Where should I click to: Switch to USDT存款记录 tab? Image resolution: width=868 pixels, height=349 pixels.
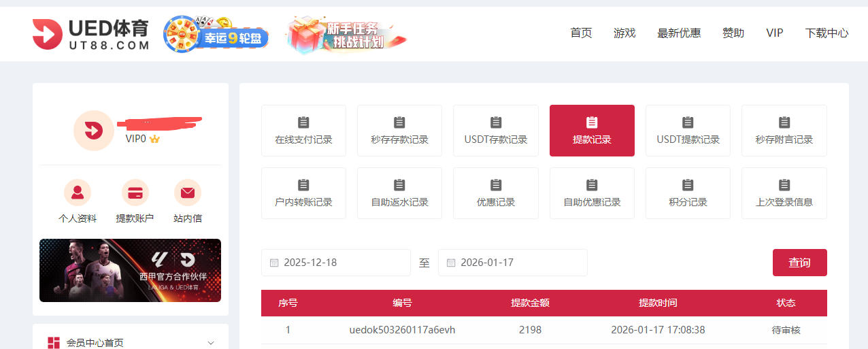click(x=496, y=131)
